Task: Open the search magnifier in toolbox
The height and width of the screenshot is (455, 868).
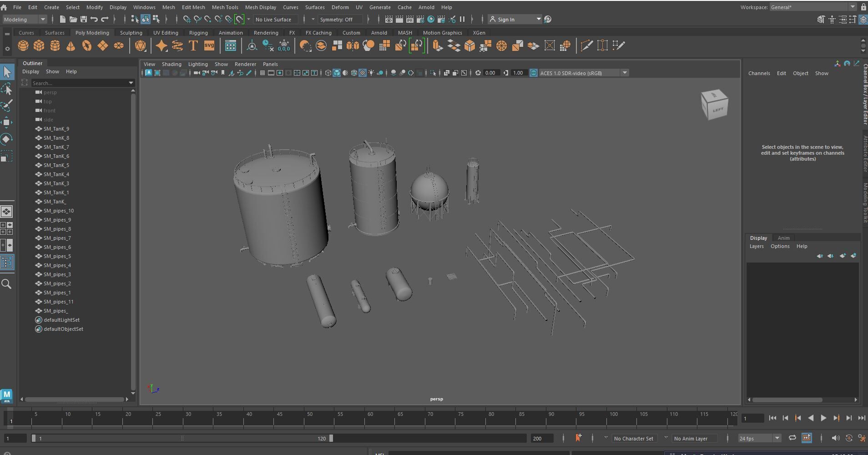Action: click(6, 284)
